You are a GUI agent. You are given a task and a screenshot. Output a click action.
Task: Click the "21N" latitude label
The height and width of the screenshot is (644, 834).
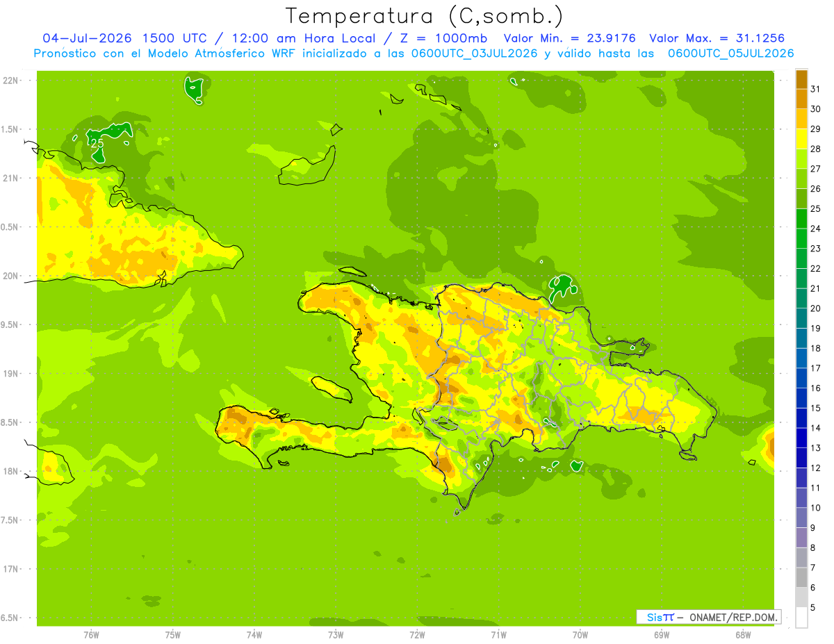(10, 179)
